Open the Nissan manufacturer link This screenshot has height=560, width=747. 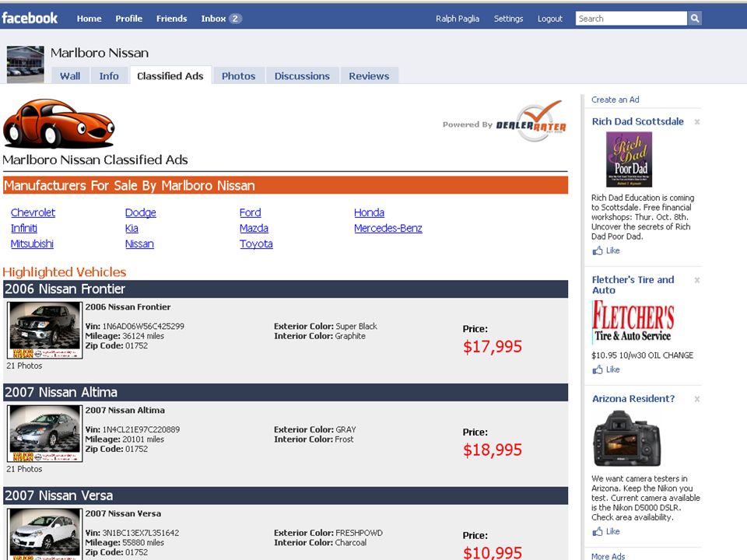[x=139, y=243]
